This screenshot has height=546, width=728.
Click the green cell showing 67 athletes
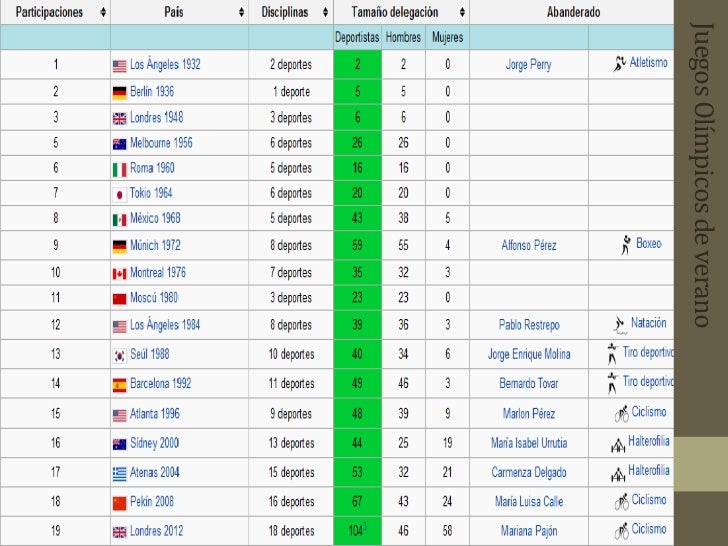pyautogui.click(x=357, y=502)
